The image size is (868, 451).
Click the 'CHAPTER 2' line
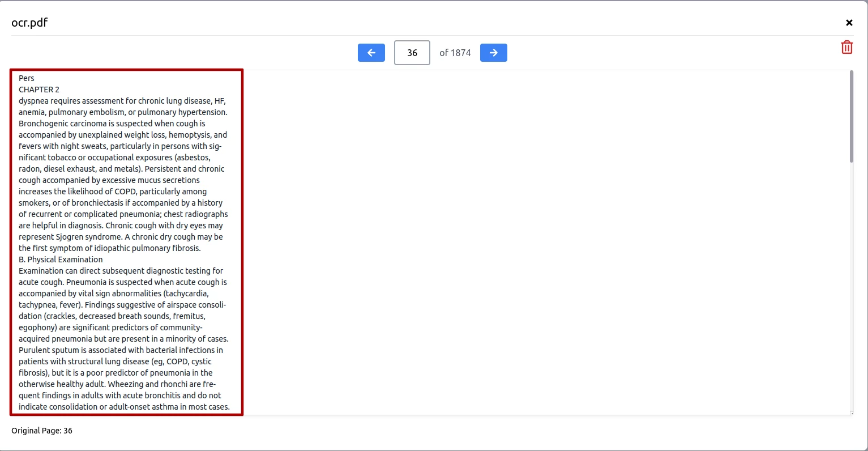(x=39, y=90)
